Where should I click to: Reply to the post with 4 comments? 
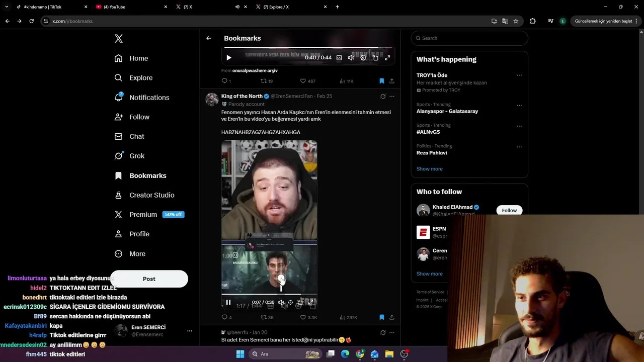point(226,317)
